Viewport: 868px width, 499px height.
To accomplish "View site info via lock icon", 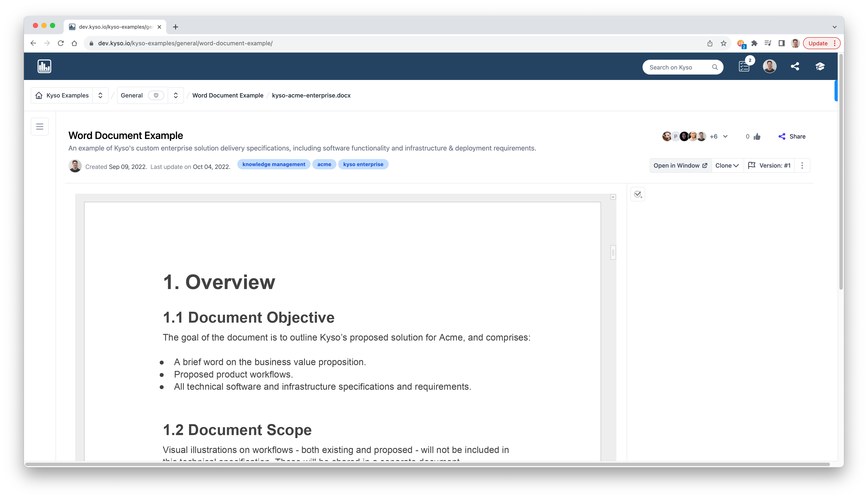I will coord(91,43).
